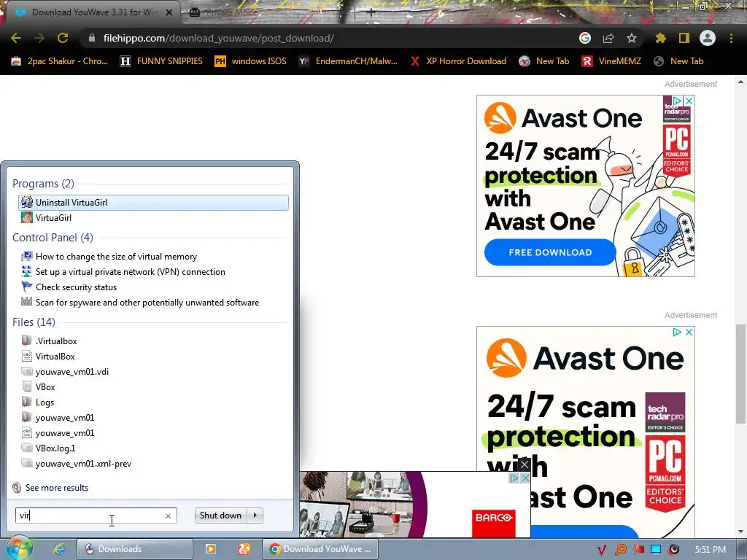Click red flag Action Center tray icon
Image resolution: width=747 pixels, height=560 pixels.
point(638,550)
